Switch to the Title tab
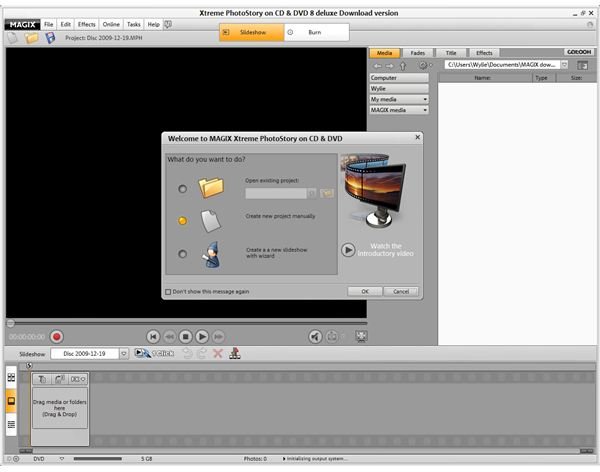 [x=451, y=53]
